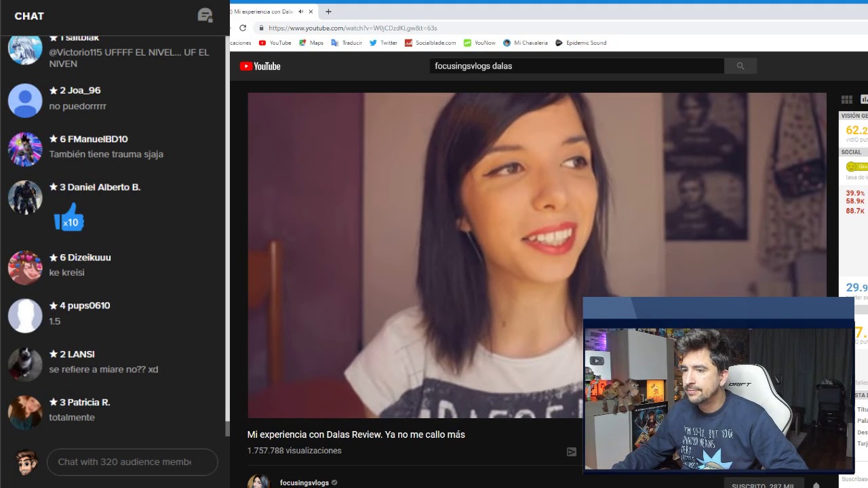Screen dimensions: 868x488
Task: Close the 'Mi experiencia con Dalas' tab
Action: click(311, 12)
